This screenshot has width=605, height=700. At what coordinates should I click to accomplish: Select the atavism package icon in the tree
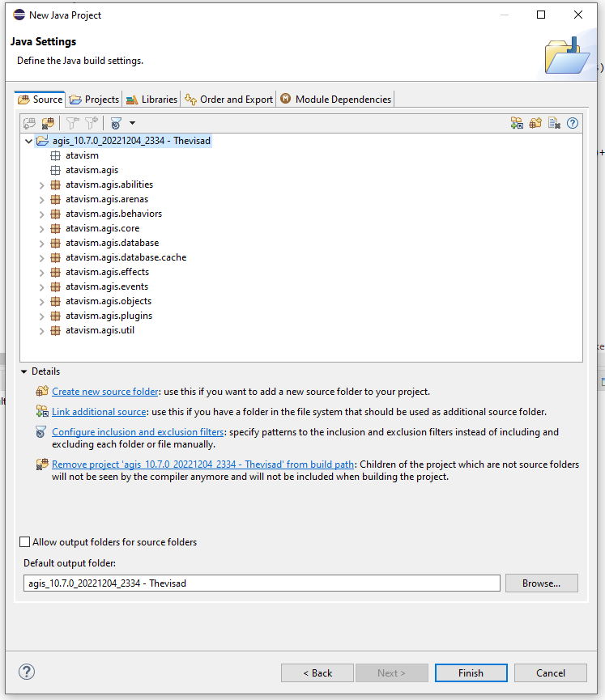(x=56, y=155)
